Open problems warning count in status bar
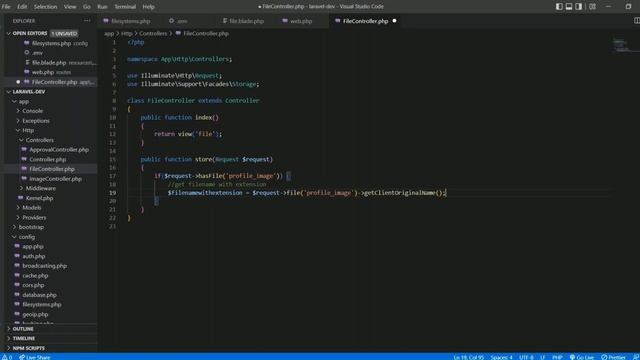 click(7, 357)
